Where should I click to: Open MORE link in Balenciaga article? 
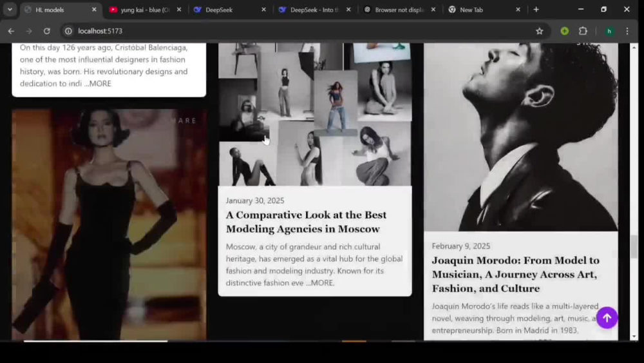point(98,83)
